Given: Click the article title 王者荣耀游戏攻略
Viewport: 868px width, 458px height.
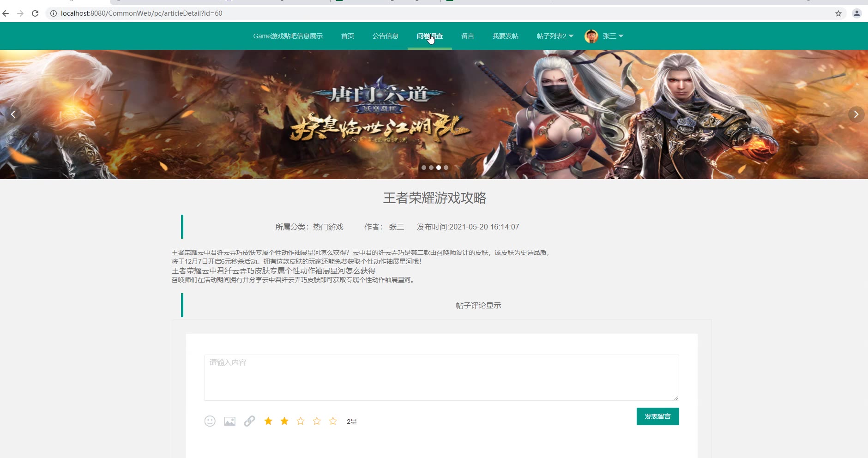Looking at the screenshot, I should [x=434, y=198].
